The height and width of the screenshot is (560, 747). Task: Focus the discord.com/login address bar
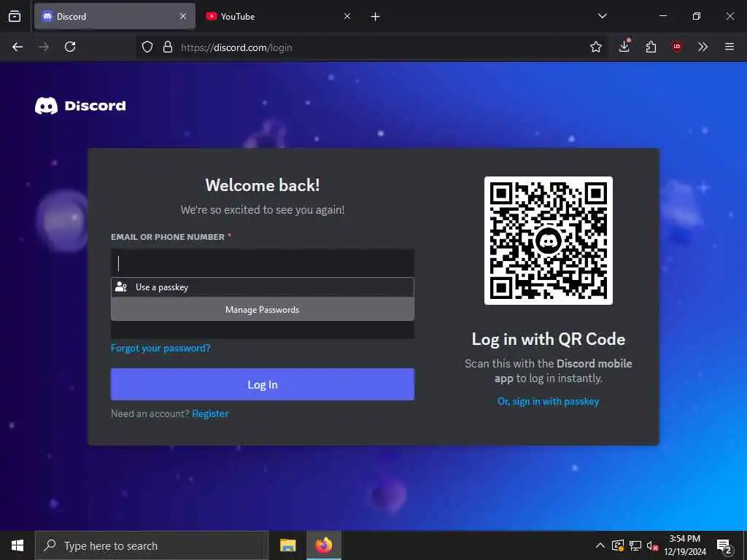371,47
